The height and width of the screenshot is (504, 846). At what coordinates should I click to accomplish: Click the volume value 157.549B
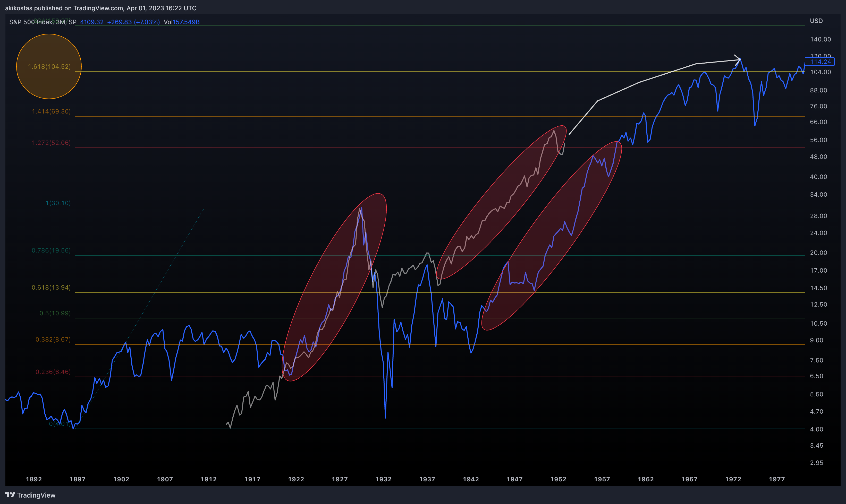[186, 22]
